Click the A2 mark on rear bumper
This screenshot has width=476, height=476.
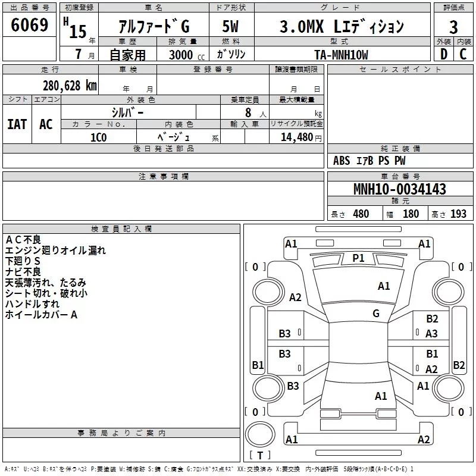[424, 439]
